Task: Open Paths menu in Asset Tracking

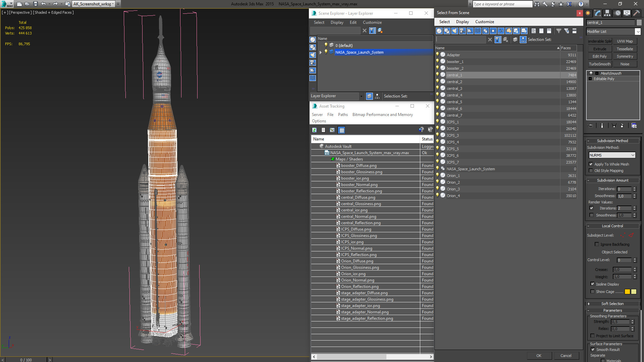Action: coord(343,115)
